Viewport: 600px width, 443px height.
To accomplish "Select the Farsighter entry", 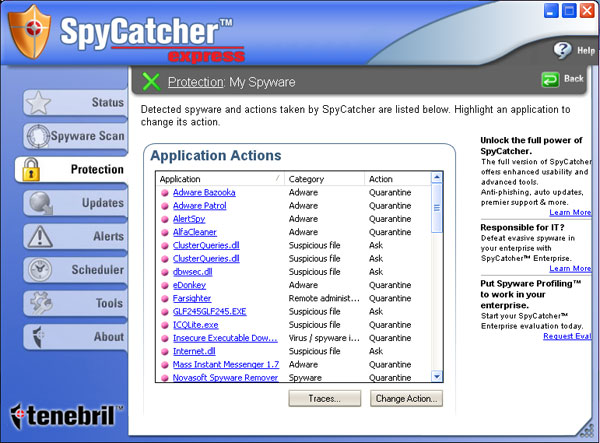I will 192,298.
